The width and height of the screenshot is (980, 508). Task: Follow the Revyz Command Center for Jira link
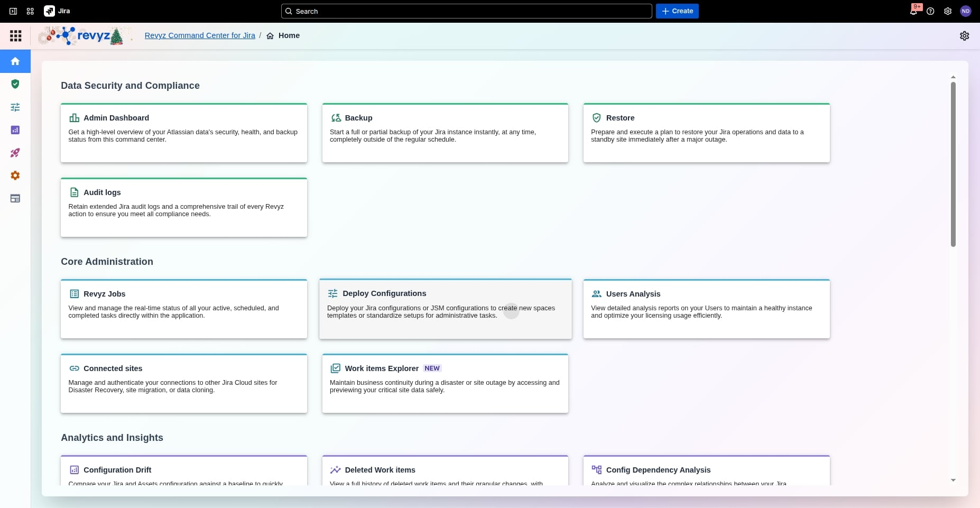pos(200,35)
